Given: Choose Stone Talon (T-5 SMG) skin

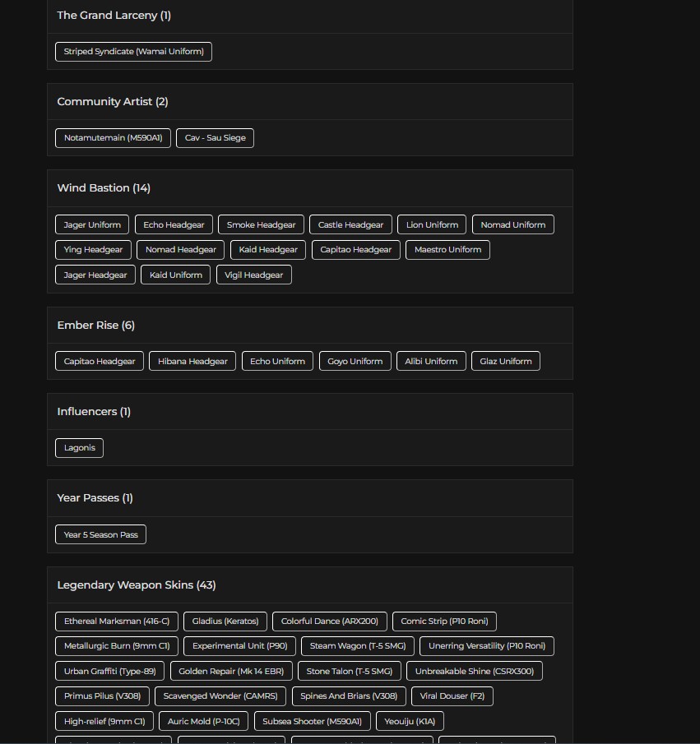Looking at the screenshot, I should point(350,672).
